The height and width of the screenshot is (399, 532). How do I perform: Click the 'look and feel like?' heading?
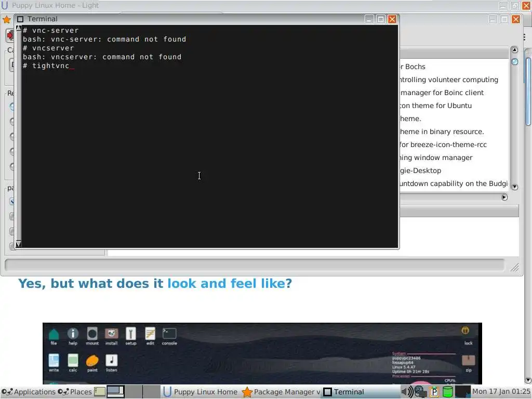pos(230,283)
